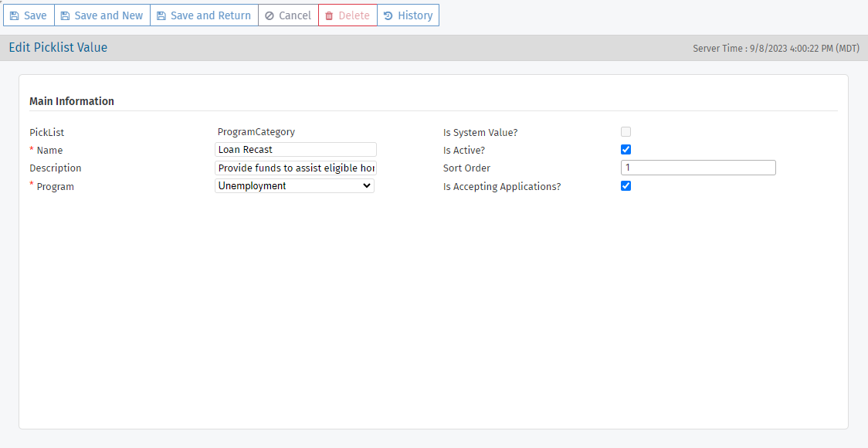This screenshot has width=868, height=448.
Task: Click the Save button
Action: (x=29, y=15)
